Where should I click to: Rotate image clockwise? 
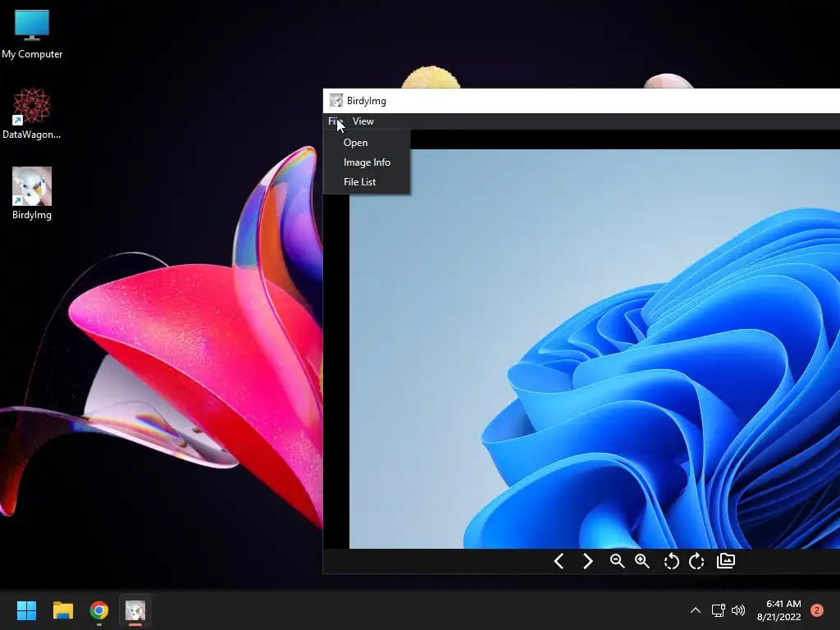coord(696,561)
